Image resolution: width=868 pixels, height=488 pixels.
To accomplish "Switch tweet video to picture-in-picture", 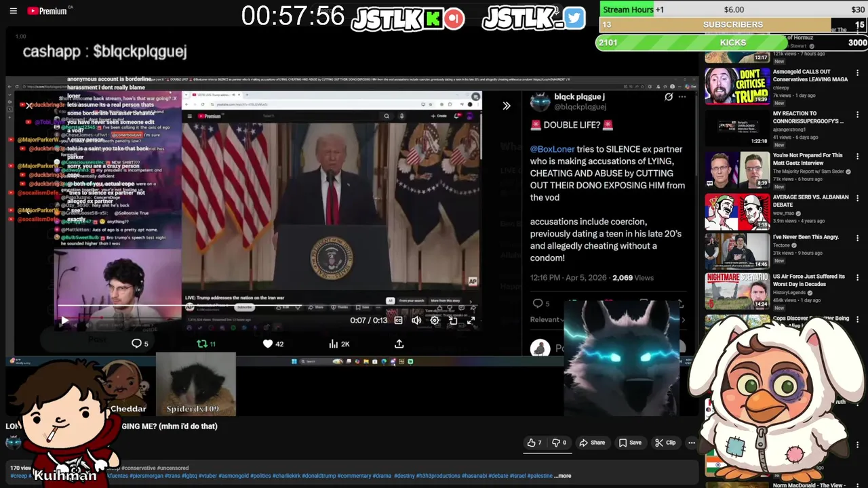I will pyautogui.click(x=453, y=321).
